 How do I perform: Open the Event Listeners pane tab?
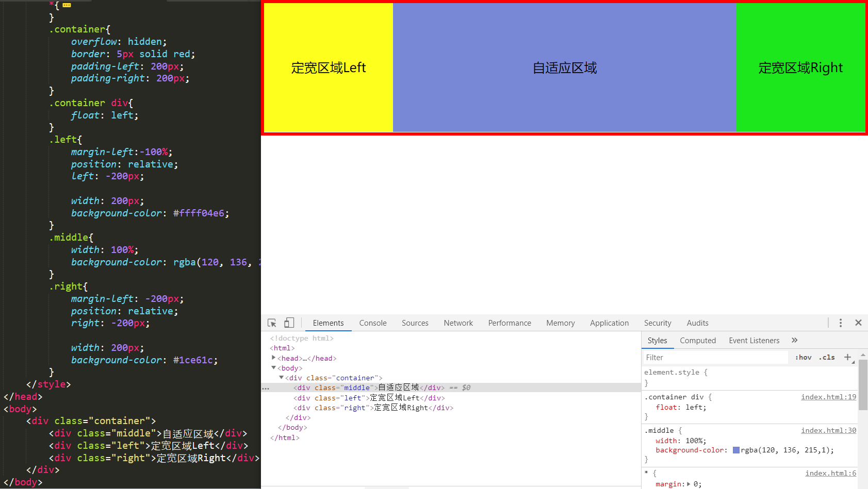(x=754, y=341)
